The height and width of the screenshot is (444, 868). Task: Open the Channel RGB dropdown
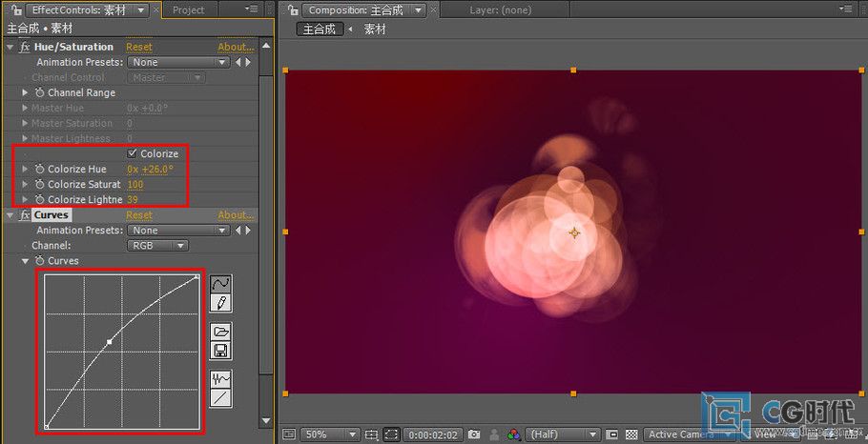click(x=157, y=246)
